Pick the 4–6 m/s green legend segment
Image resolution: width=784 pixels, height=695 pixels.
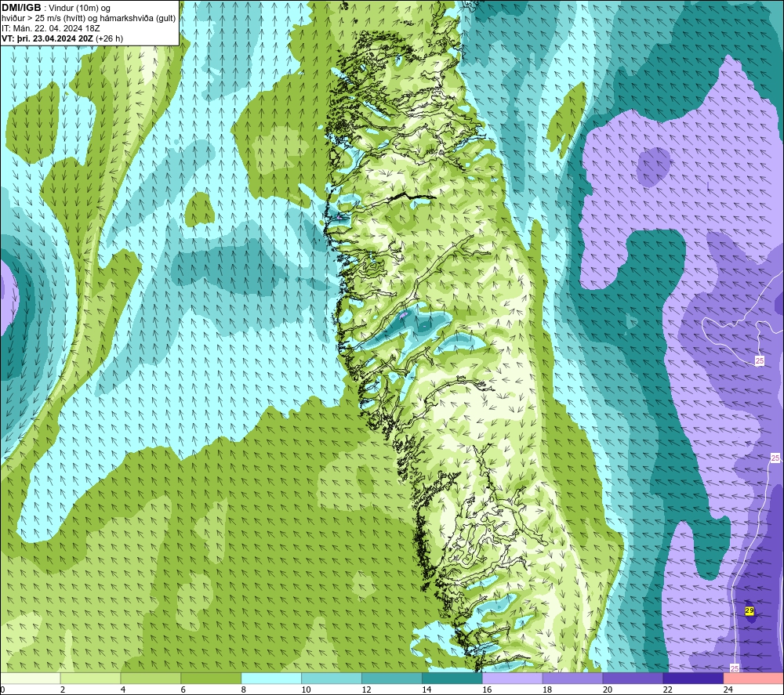(151, 678)
